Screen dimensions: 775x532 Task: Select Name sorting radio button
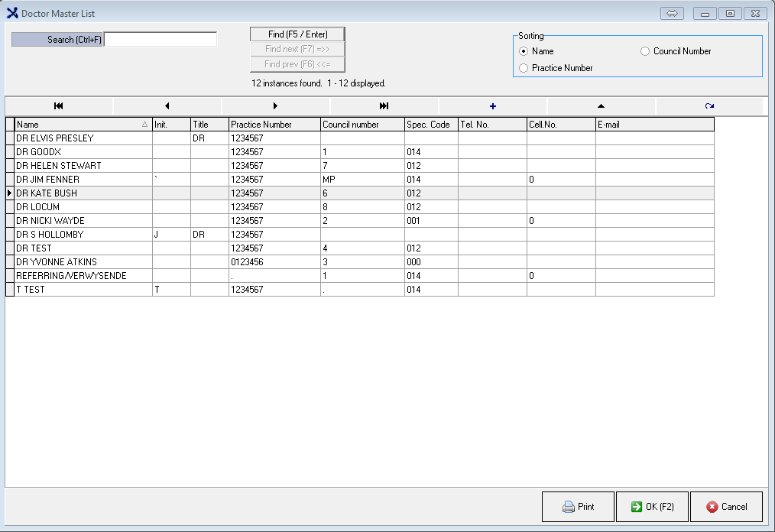point(524,51)
